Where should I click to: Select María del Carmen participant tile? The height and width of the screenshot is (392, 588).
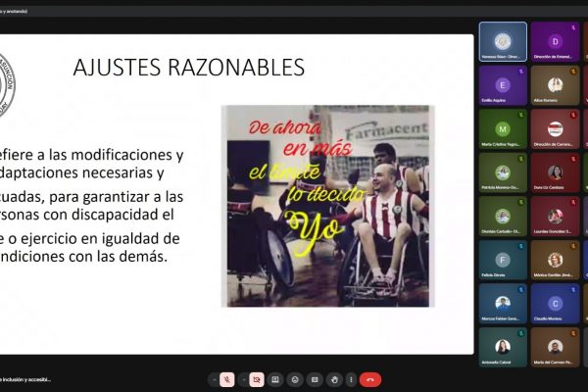(555, 347)
